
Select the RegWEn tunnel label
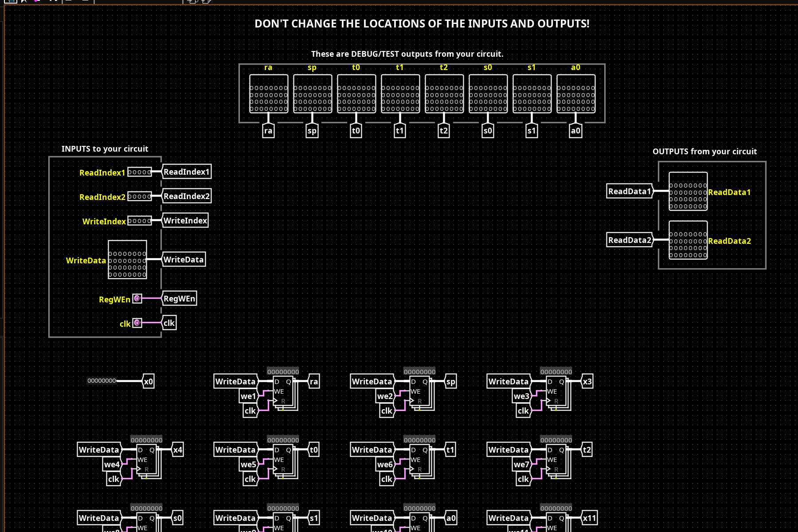pos(180,299)
